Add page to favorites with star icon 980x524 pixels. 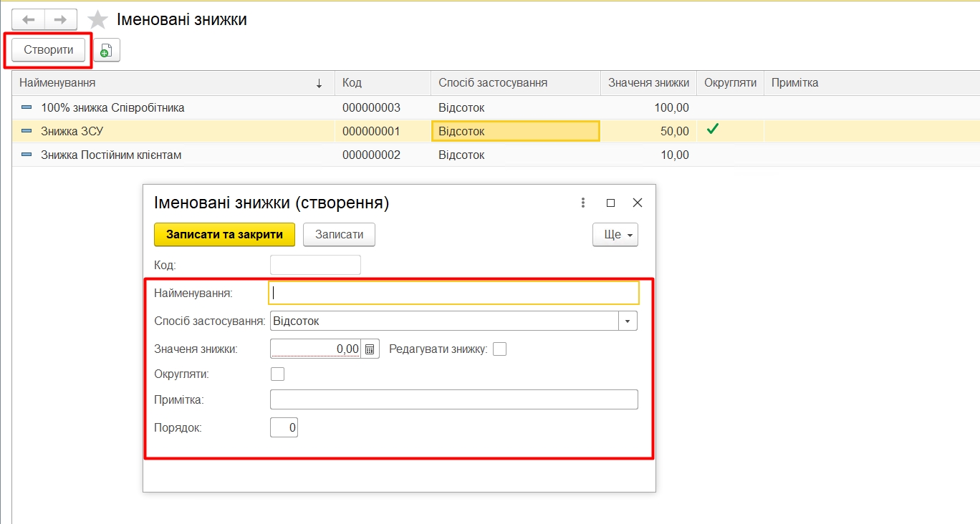(x=97, y=20)
